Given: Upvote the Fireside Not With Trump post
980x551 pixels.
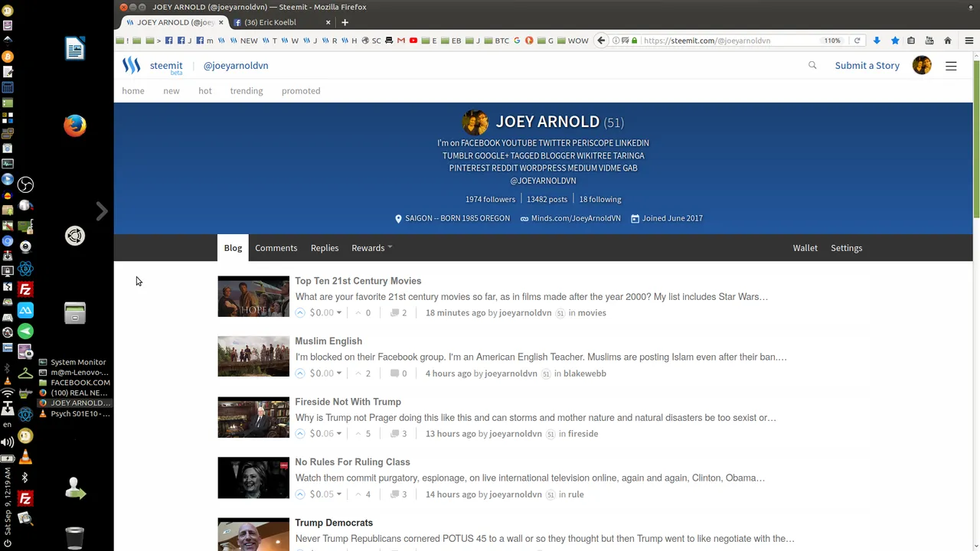Looking at the screenshot, I should (x=300, y=434).
